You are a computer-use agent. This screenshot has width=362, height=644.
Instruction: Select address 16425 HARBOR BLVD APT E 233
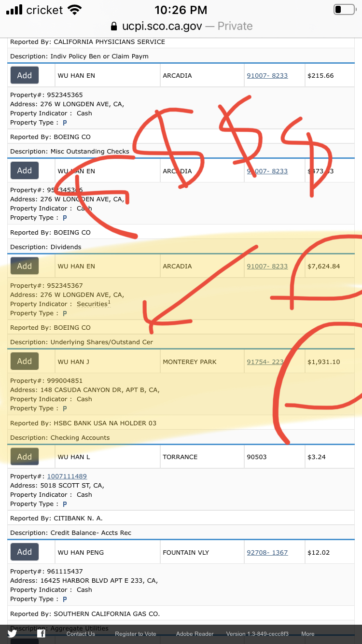92,581
